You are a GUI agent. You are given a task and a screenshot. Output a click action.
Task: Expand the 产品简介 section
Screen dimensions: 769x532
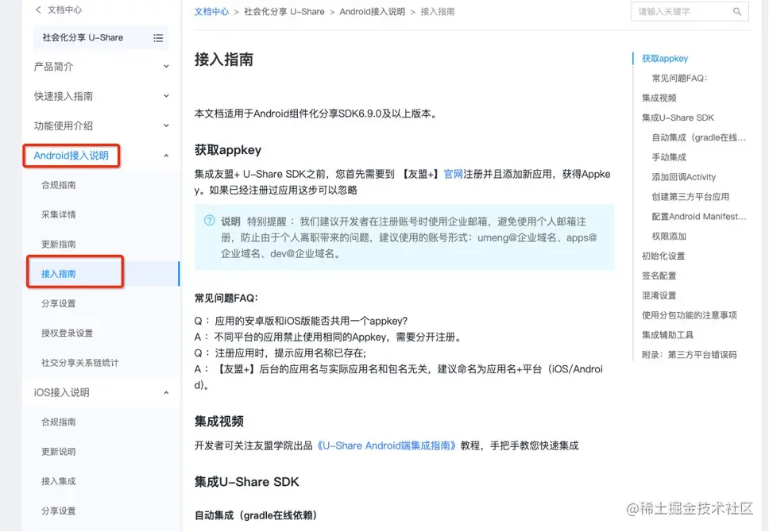[x=166, y=66]
